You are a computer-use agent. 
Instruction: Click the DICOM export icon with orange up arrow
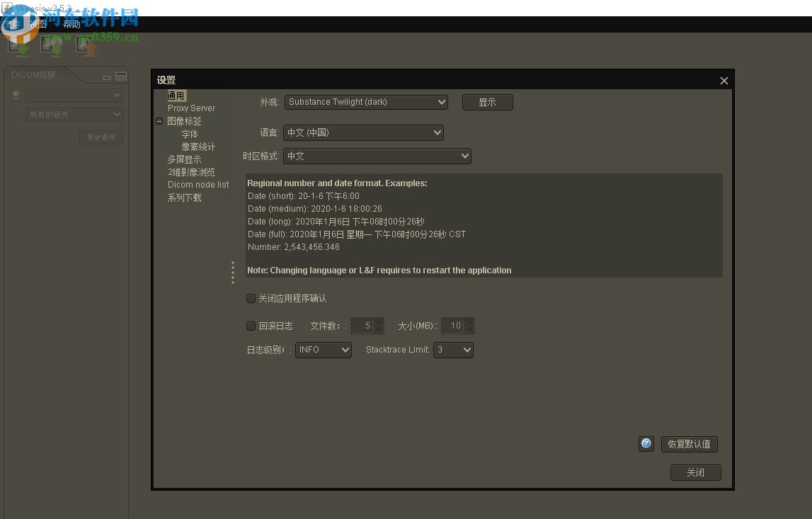click(86, 44)
